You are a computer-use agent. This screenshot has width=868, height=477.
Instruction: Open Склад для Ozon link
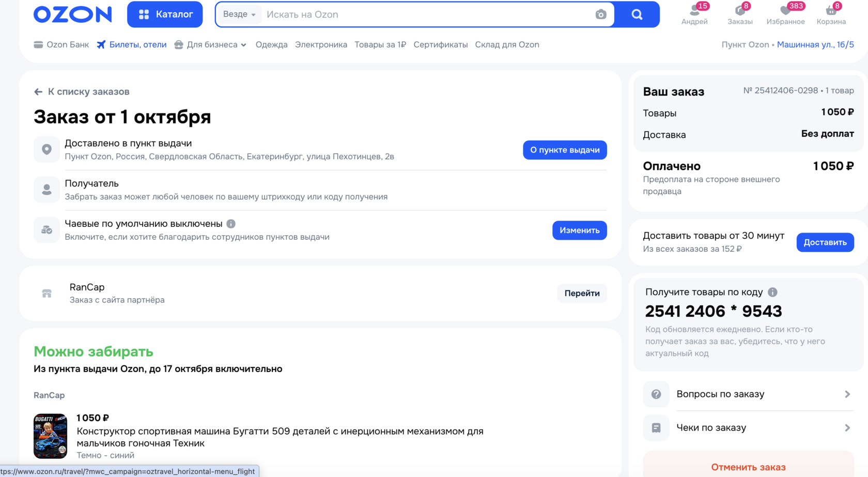tap(507, 44)
